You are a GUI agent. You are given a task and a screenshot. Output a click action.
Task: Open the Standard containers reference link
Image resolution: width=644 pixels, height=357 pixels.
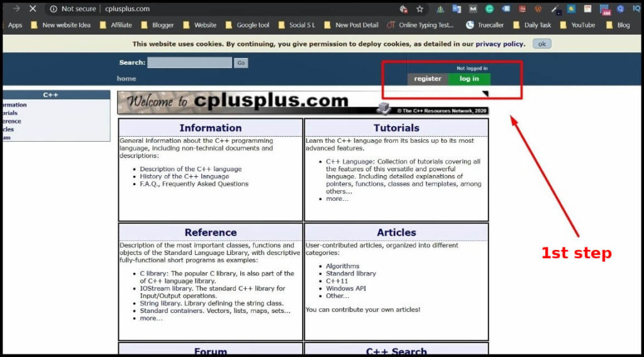coord(171,311)
